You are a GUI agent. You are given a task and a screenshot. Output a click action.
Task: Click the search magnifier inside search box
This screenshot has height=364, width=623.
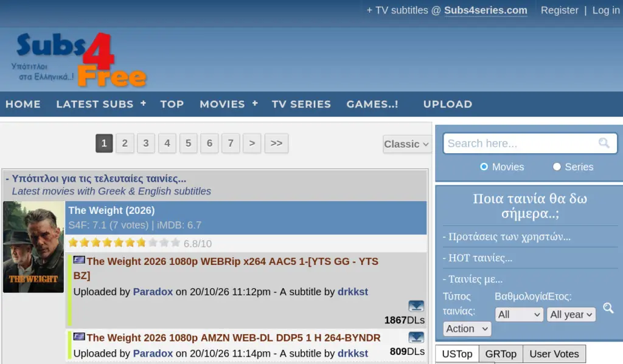604,143
